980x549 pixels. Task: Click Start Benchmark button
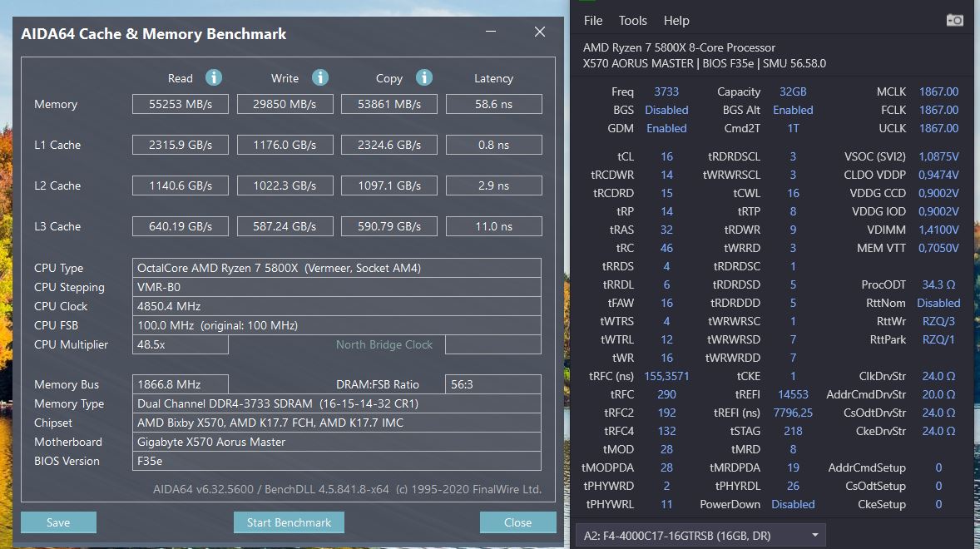tap(289, 522)
